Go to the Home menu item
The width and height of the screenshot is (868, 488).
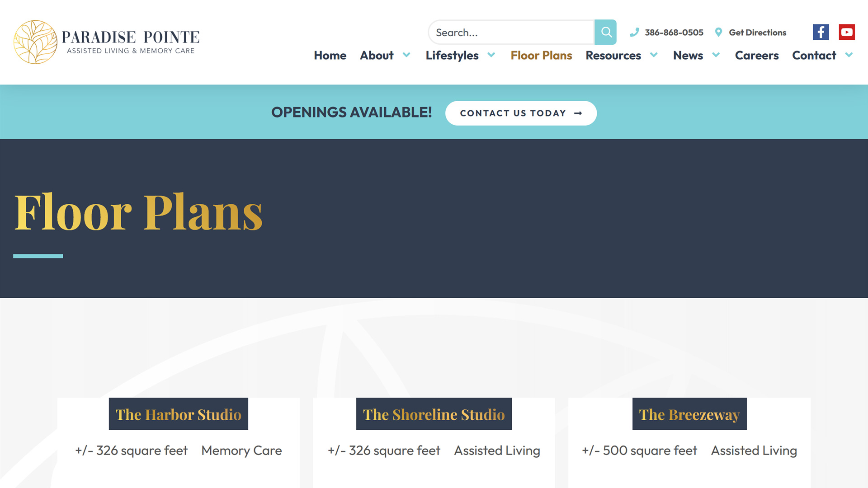pos(330,55)
